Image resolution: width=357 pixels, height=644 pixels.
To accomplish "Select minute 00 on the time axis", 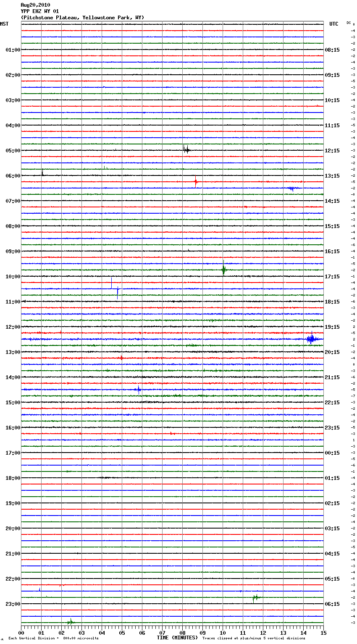I will (21, 632).
